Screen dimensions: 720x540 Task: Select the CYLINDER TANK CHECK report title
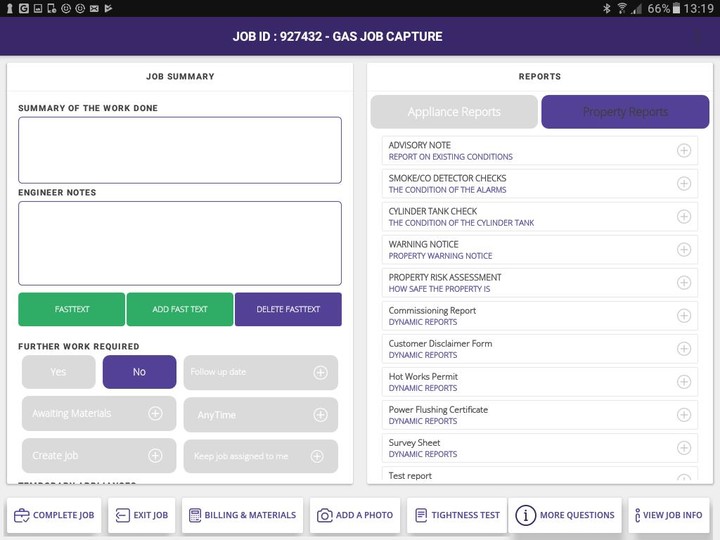[x=433, y=211]
